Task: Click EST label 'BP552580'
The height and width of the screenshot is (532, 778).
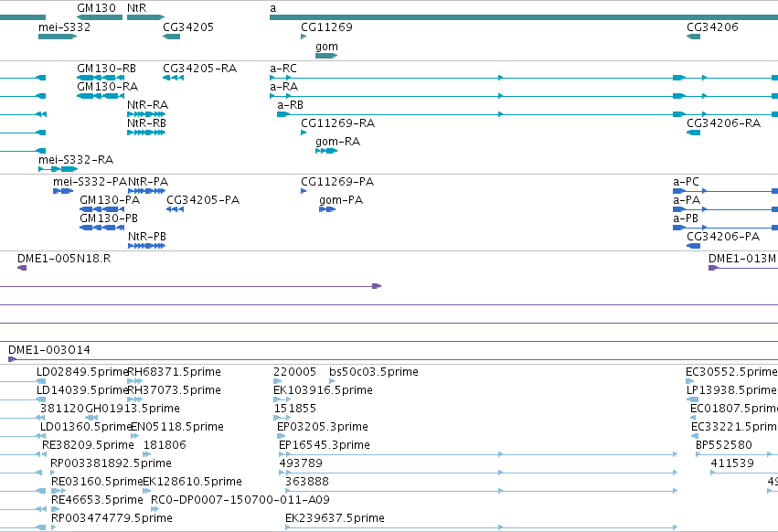Action: 724,445
